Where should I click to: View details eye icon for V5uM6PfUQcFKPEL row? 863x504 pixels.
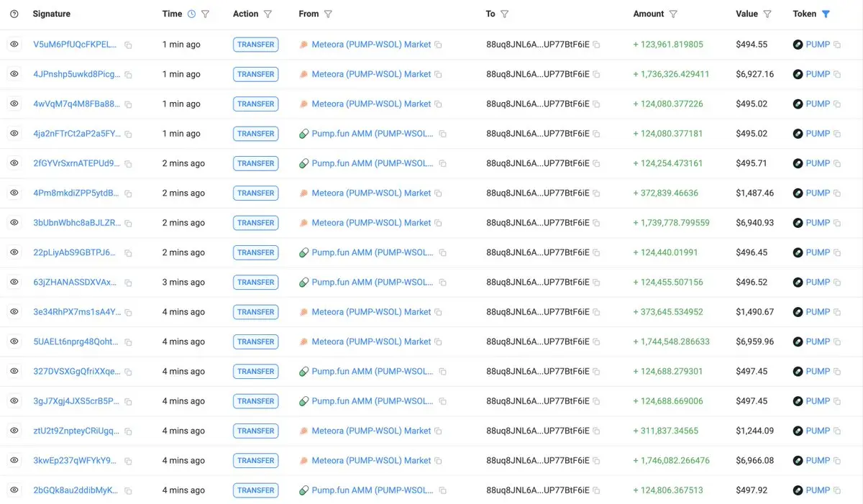pyautogui.click(x=14, y=44)
